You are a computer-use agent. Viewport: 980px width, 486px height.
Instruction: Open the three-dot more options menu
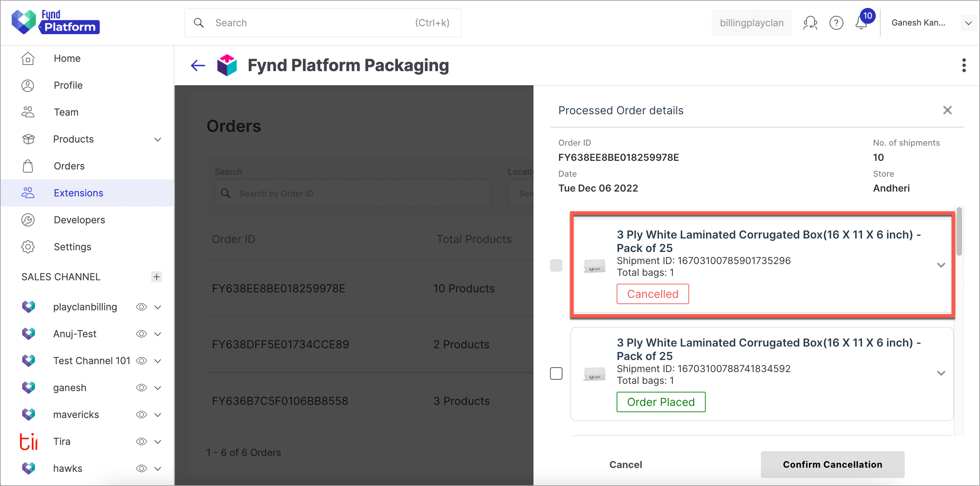coord(964,66)
